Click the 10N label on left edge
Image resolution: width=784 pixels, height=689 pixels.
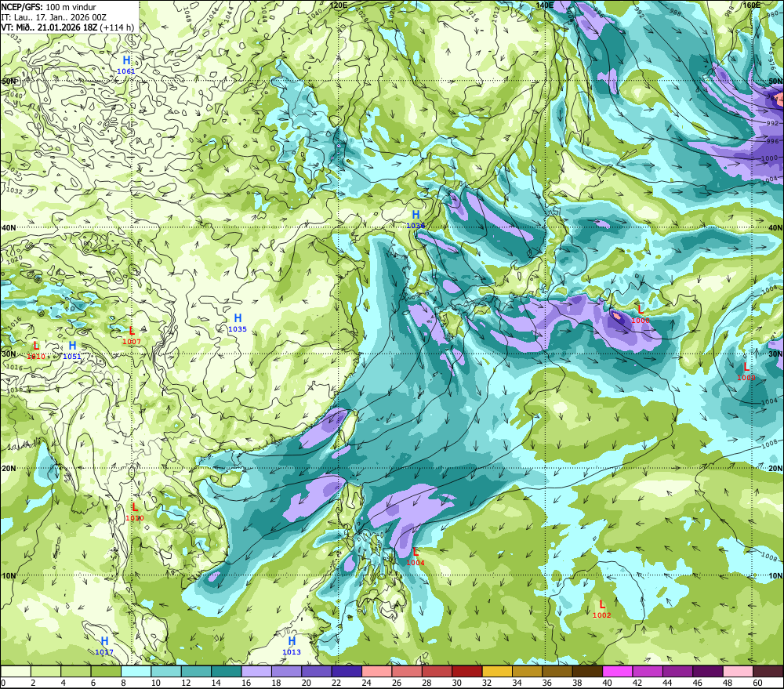(x=9, y=575)
